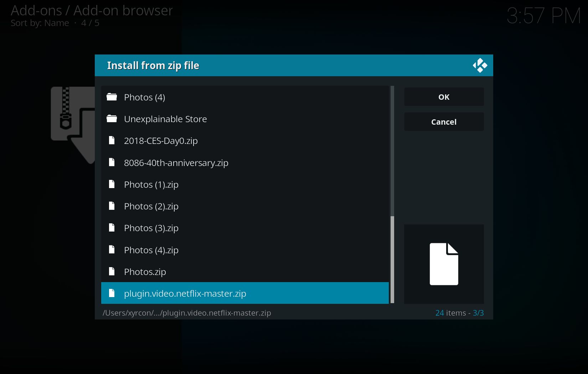The width and height of the screenshot is (588, 374).
Task: Click the 3:57 PM clock
Action: pos(544,16)
